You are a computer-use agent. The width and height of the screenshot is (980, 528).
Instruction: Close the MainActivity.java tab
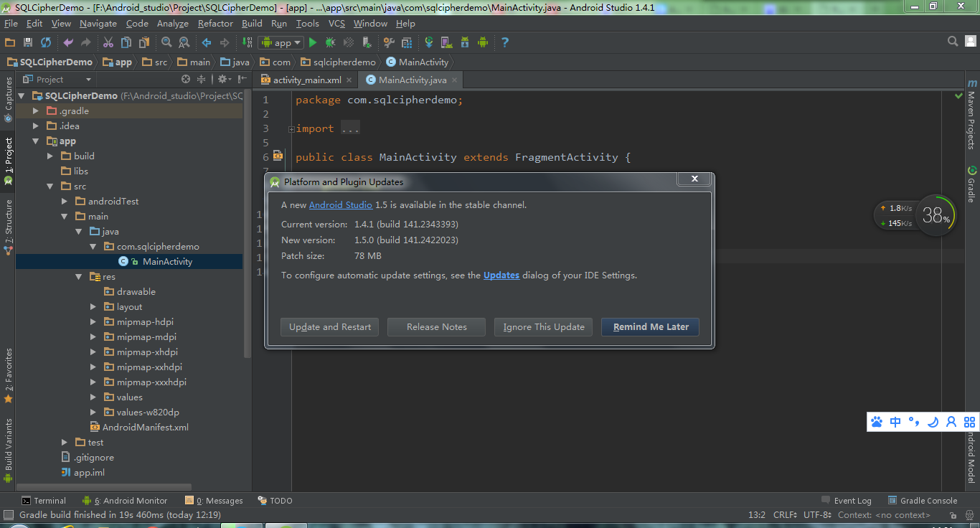[x=455, y=80]
